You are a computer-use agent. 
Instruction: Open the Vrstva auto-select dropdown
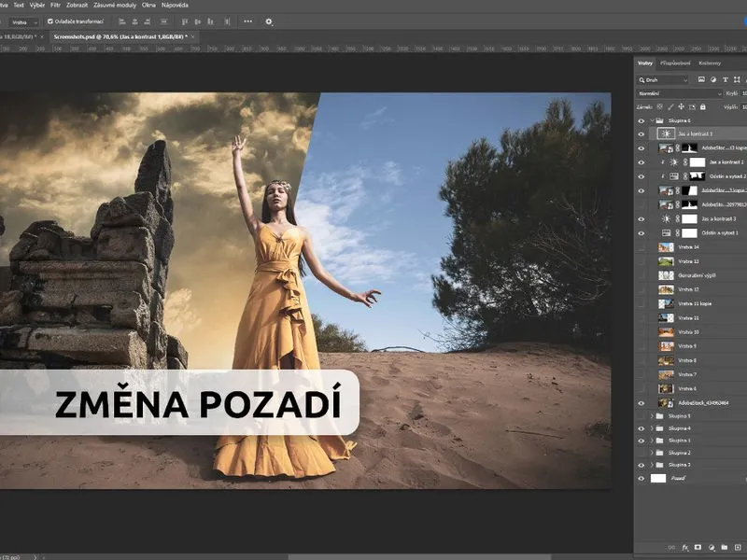click(x=24, y=22)
